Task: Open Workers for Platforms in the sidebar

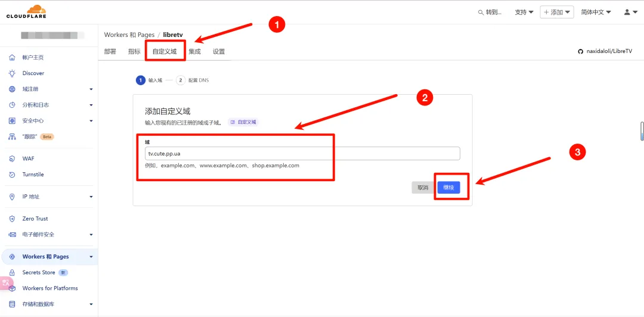Action: point(49,288)
